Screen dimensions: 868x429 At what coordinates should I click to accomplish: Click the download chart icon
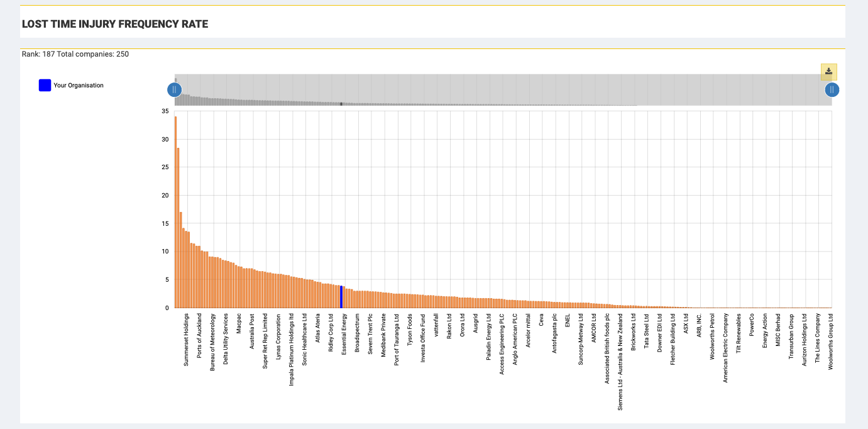pos(828,72)
